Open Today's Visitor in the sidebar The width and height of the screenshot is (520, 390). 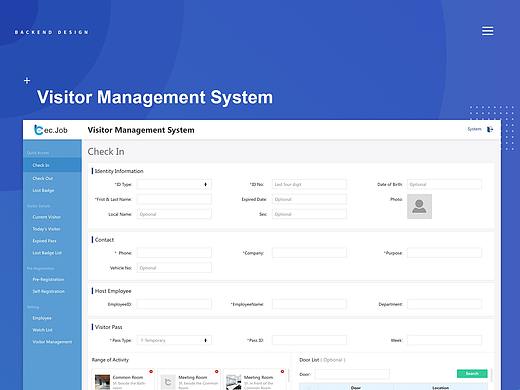[x=46, y=229]
